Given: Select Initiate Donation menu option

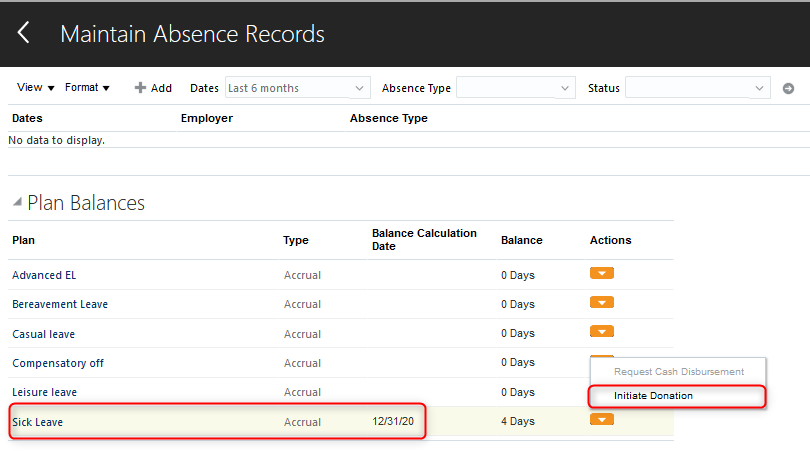Looking at the screenshot, I should point(653,396).
